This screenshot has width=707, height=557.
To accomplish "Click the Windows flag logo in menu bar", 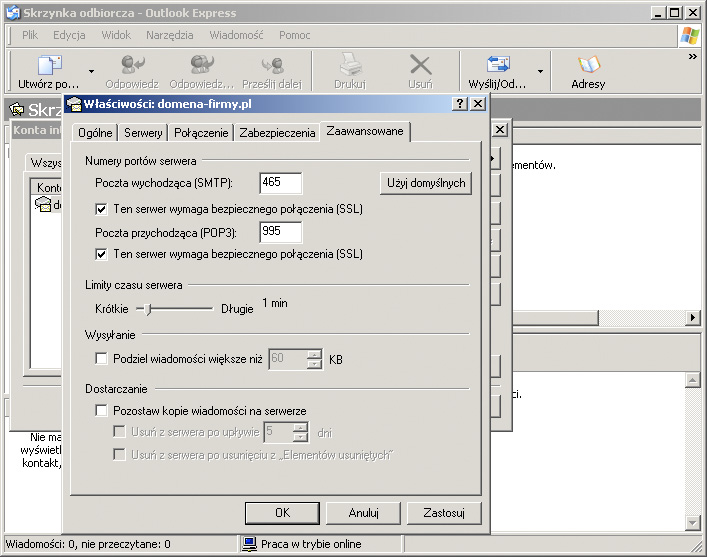I will (x=690, y=35).
